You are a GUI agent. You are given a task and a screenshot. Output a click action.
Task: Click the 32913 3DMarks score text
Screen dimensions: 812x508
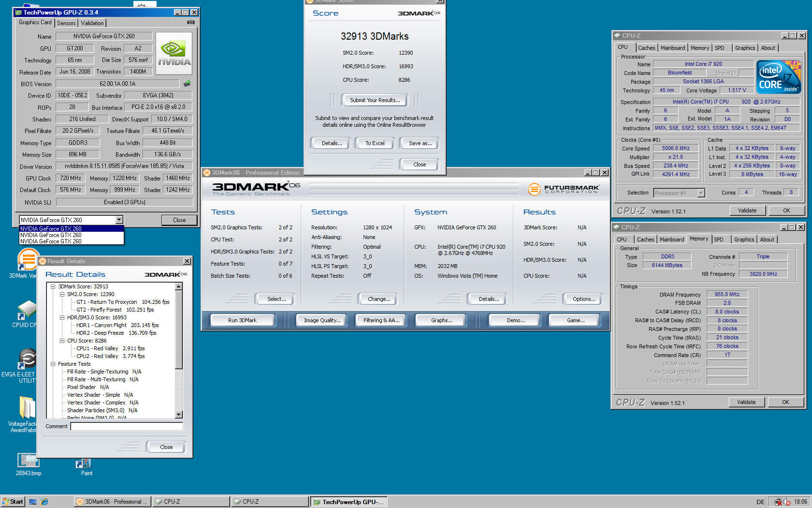tap(375, 36)
